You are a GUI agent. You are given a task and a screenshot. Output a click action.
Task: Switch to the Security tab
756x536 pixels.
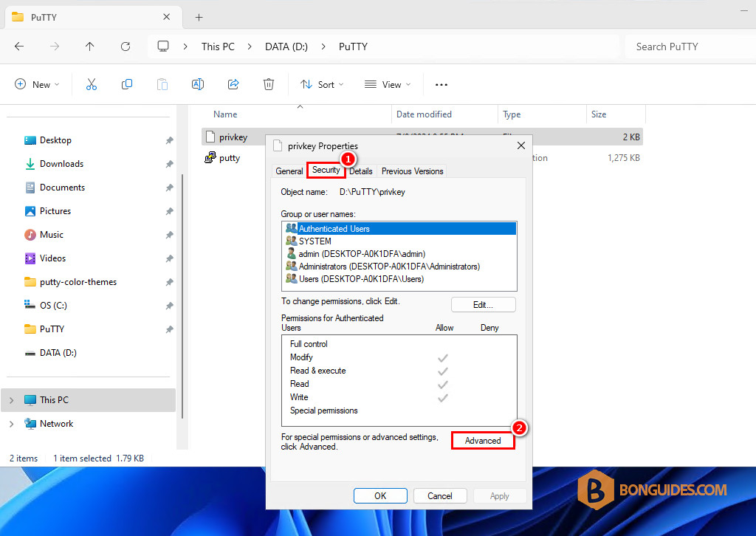point(326,170)
